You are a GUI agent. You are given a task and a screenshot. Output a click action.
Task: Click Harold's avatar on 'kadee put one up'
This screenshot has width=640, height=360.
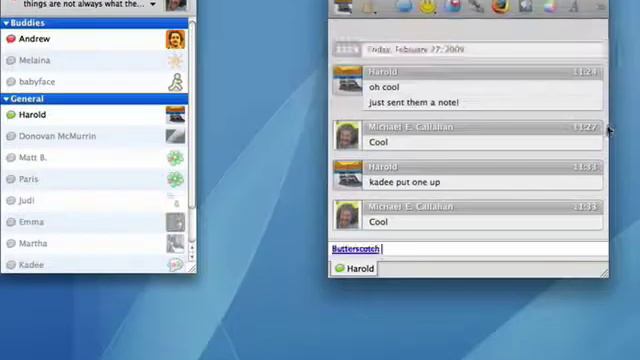tap(347, 175)
